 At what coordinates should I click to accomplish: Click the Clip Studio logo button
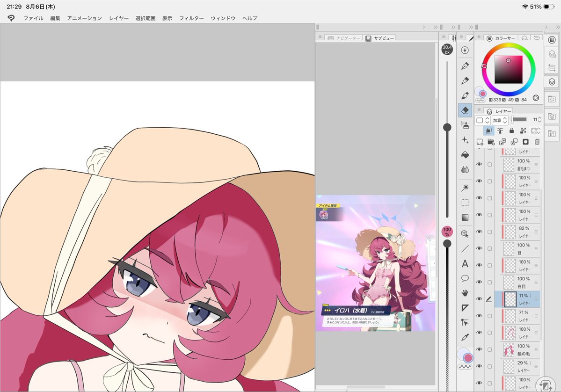coord(11,18)
